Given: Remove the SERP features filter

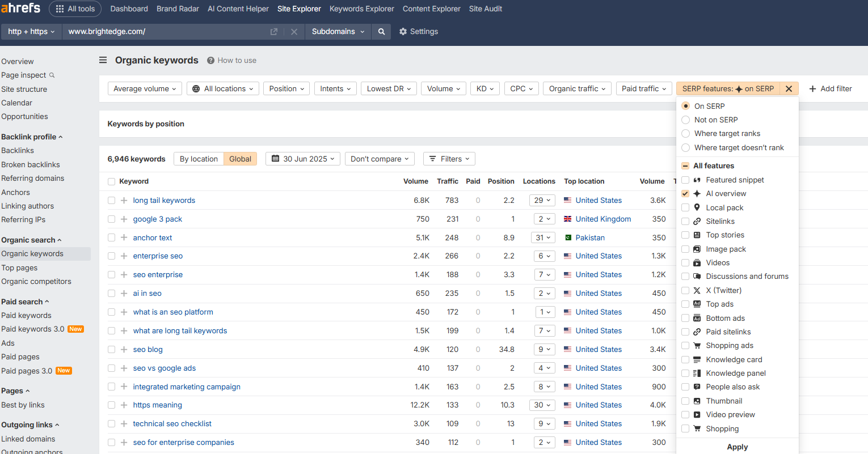Looking at the screenshot, I should 789,88.
